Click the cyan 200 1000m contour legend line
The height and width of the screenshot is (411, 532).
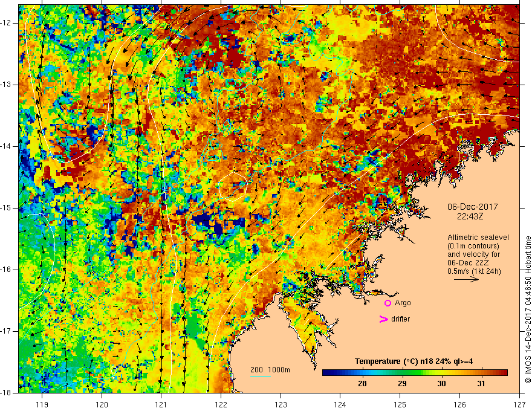click(261, 376)
